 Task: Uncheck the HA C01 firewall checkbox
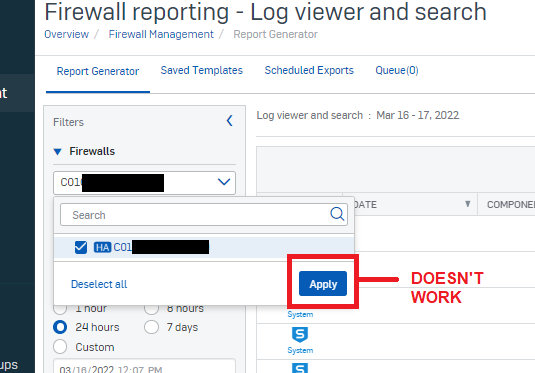point(81,247)
